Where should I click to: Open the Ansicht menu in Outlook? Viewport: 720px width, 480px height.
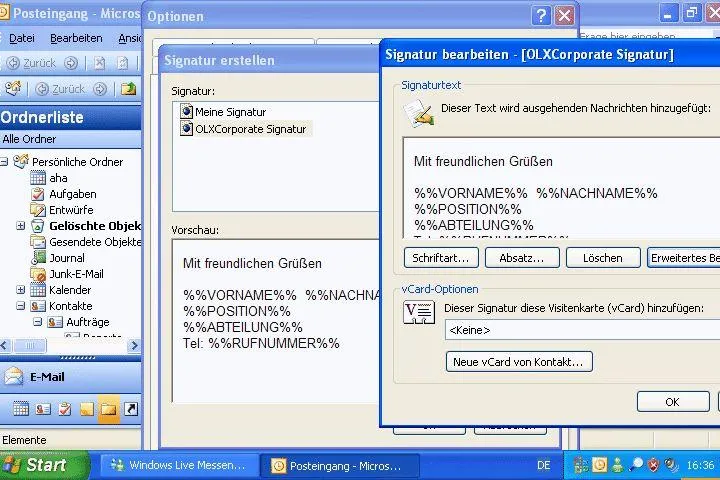130,38
